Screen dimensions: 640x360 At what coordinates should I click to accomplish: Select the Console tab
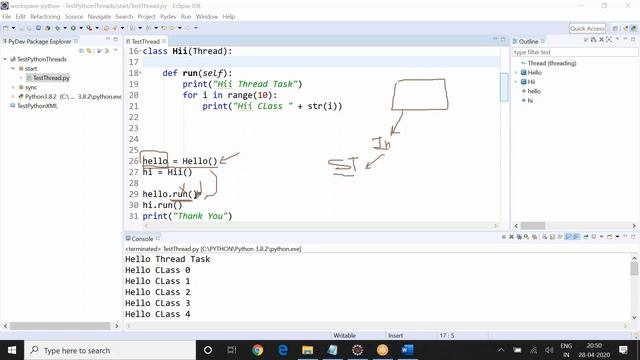click(142, 238)
